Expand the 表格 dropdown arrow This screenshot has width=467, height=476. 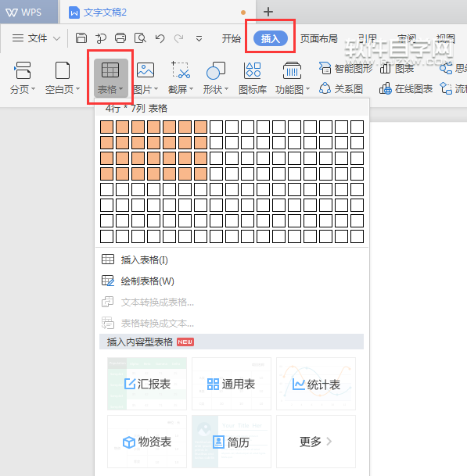pyautogui.click(x=121, y=89)
